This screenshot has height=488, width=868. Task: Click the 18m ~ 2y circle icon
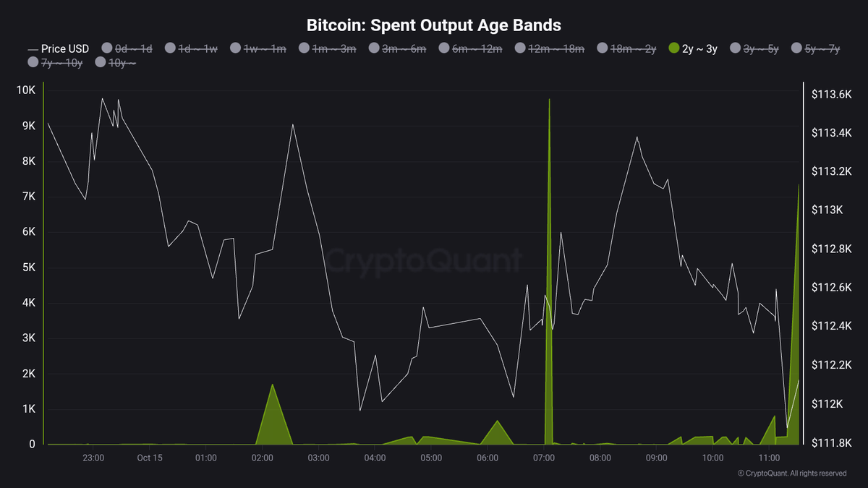coord(604,48)
